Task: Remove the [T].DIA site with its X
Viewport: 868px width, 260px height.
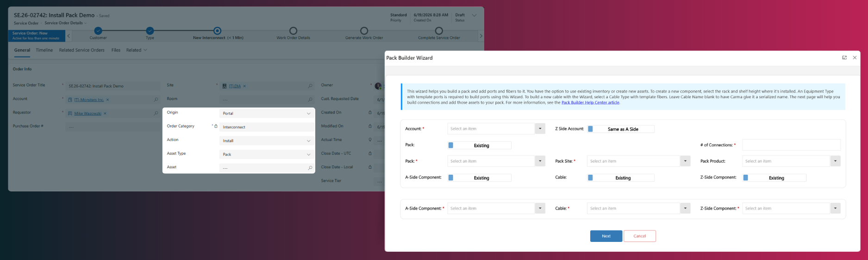Action: coord(244,86)
